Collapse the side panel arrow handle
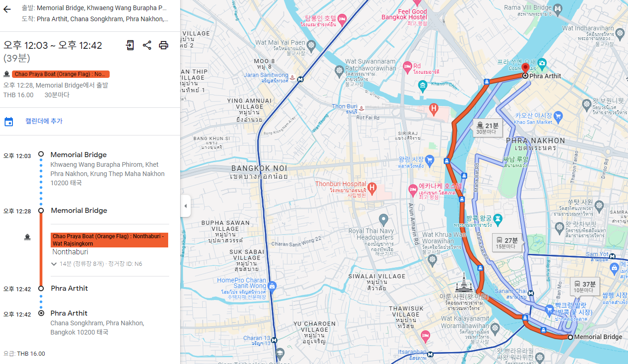The height and width of the screenshot is (364, 628). coord(185,206)
